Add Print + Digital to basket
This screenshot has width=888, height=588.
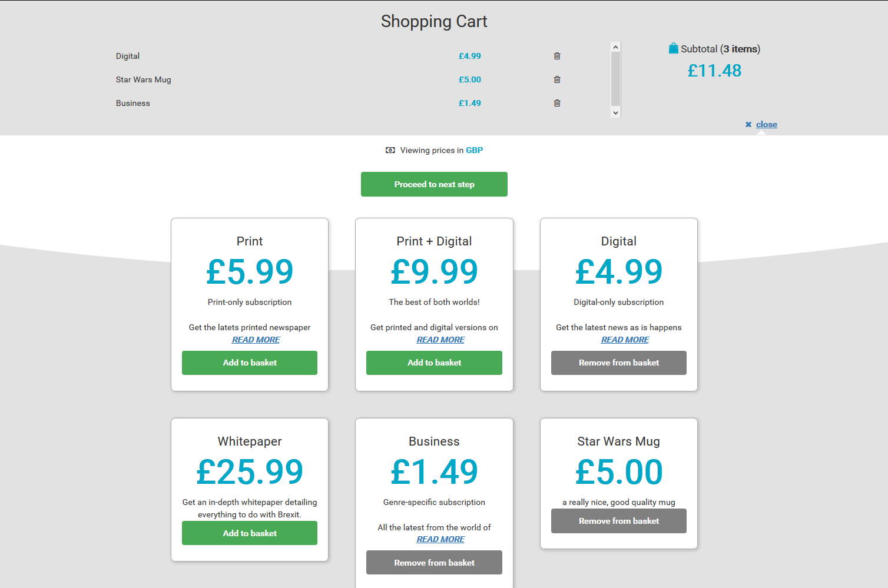tap(434, 363)
